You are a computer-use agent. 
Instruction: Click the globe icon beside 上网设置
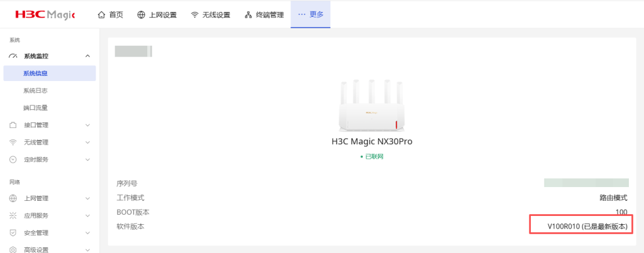tap(141, 15)
